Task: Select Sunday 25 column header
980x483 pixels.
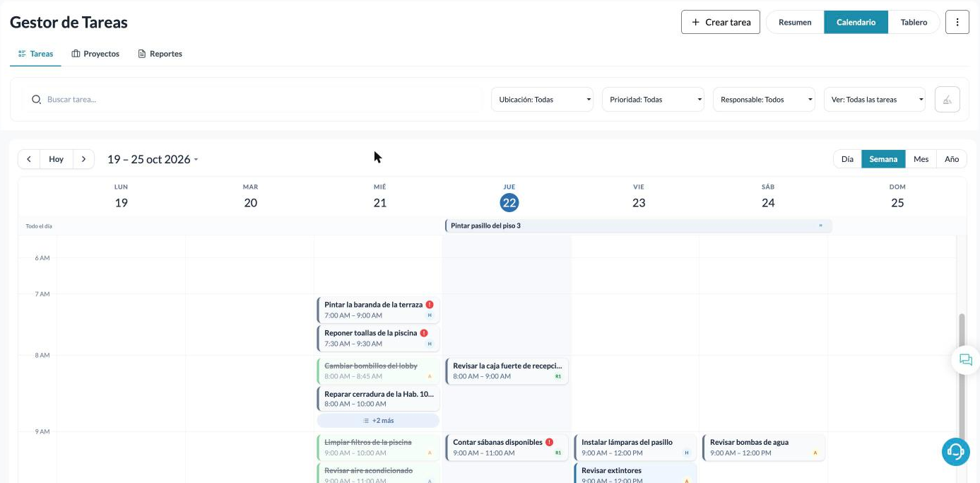Action: pos(897,197)
